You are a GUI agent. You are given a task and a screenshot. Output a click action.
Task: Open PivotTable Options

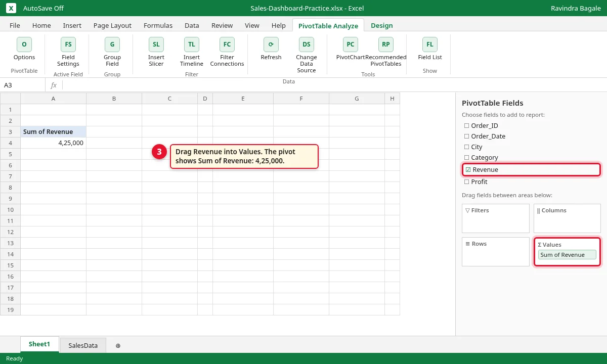(24, 49)
